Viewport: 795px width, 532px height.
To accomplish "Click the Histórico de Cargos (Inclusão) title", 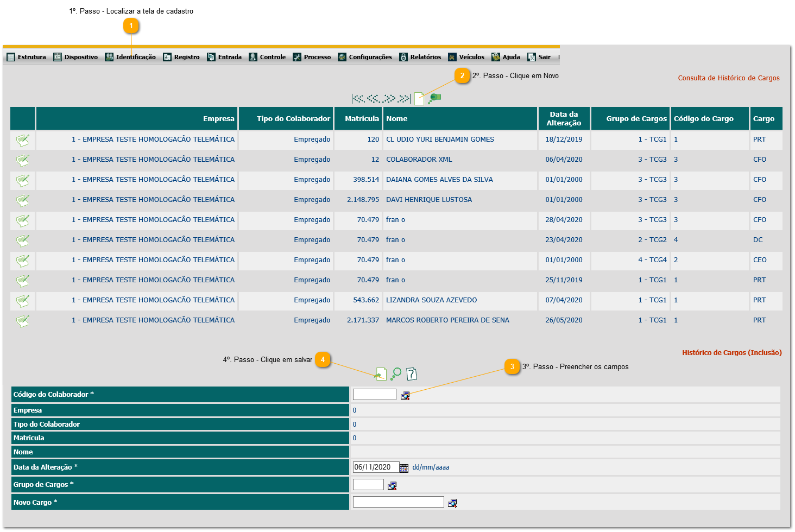I will click(731, 353).
